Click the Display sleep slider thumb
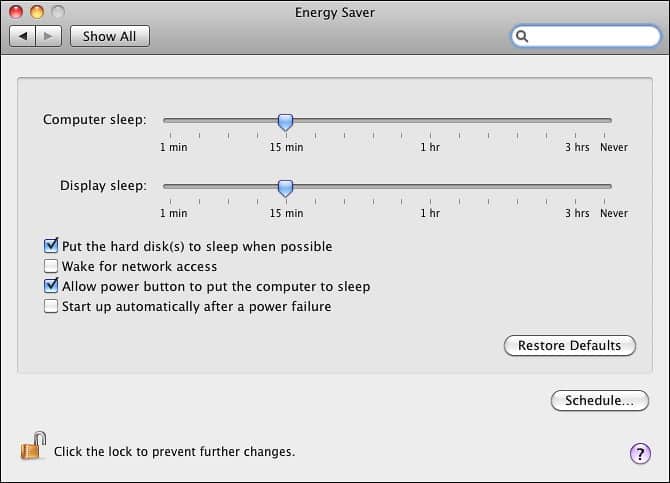 point(285,187)
